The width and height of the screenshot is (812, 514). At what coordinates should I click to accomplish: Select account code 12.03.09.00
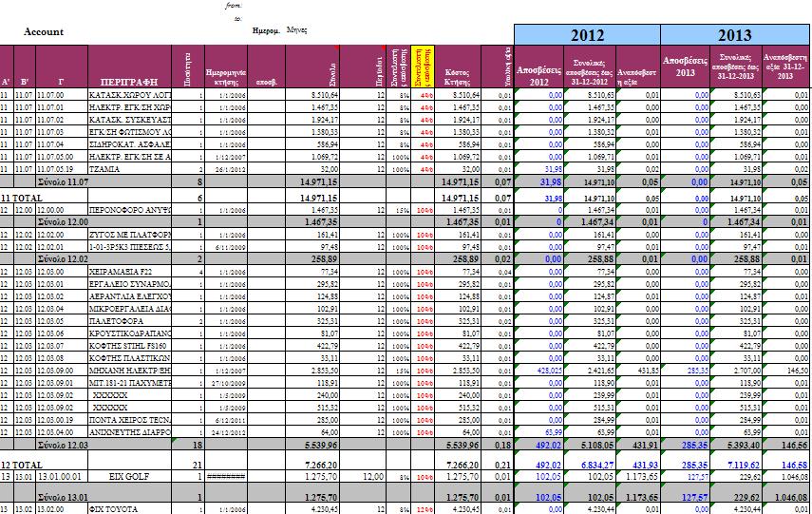[62, 371]
